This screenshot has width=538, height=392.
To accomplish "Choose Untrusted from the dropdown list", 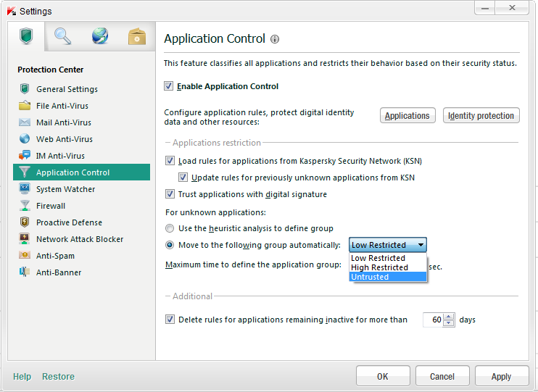I will coord(370,277).
